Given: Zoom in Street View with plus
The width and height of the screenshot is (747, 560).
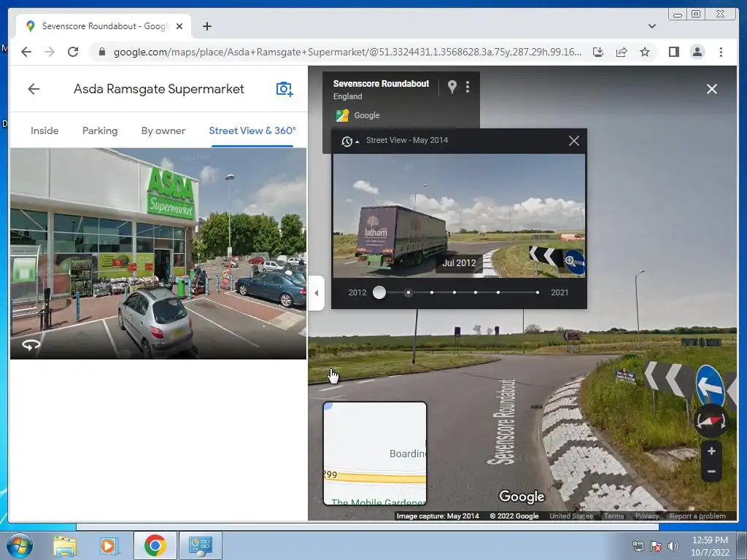Looking at the screenshot, I should (711, 451).
